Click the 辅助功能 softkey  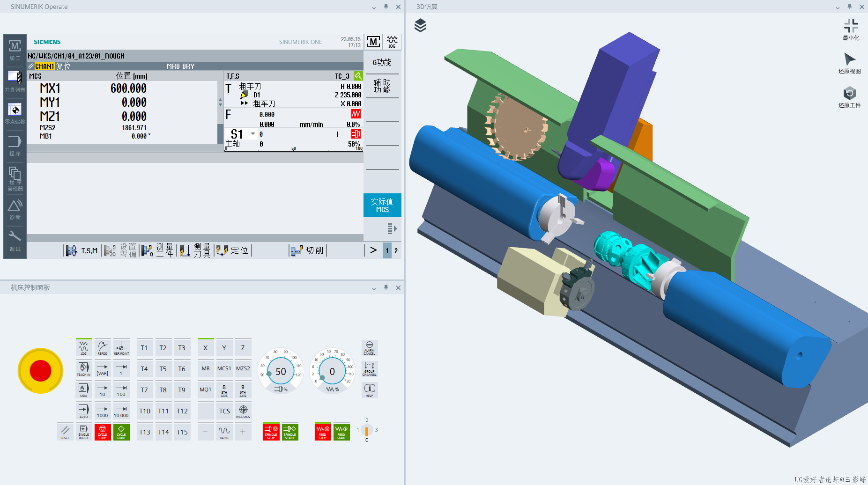tap(382, 86)
